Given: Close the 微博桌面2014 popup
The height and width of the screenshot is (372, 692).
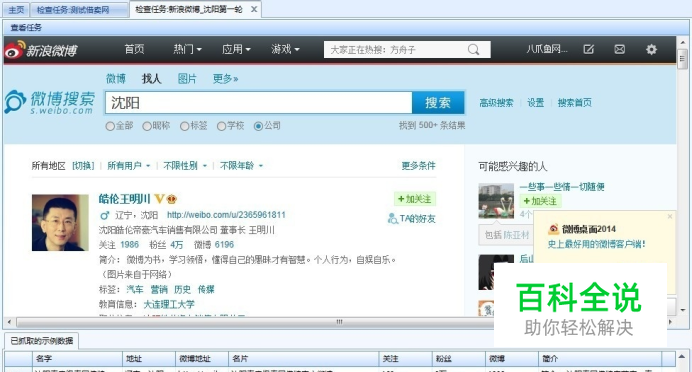Looking at the screenshot, I should click(670, 216).
